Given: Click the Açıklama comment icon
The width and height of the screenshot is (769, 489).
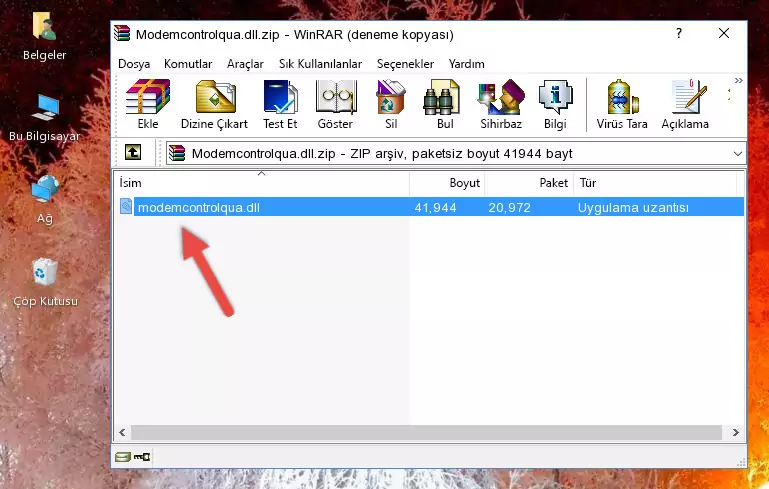Looking at the screenshot, I should click(689, 97).
